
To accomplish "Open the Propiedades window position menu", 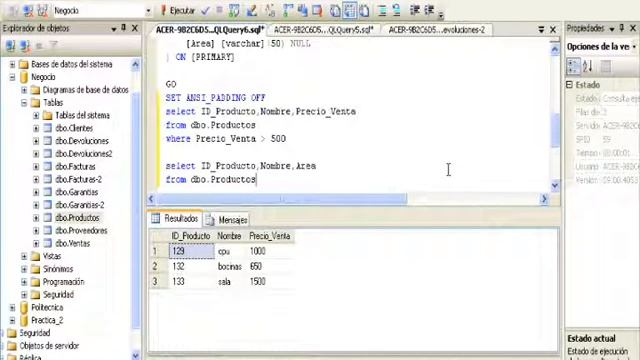I will tap(611, 29).
